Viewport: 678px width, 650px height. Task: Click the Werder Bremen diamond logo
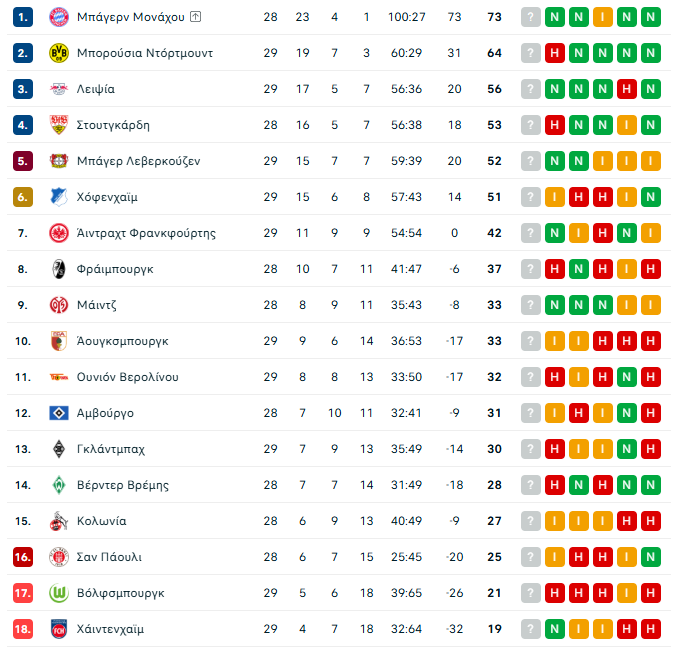(x=58, y=485)
